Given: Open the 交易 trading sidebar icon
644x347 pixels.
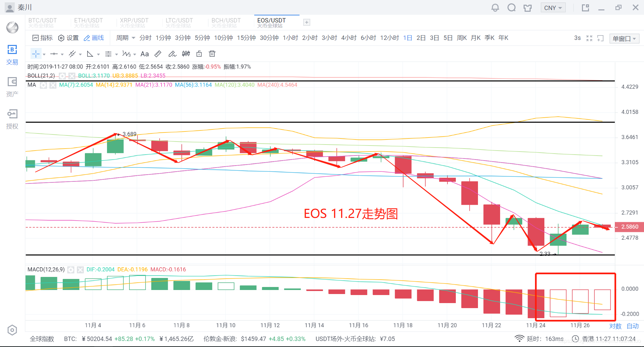Looking at the screenshot, I should click(x=12, y=55).
